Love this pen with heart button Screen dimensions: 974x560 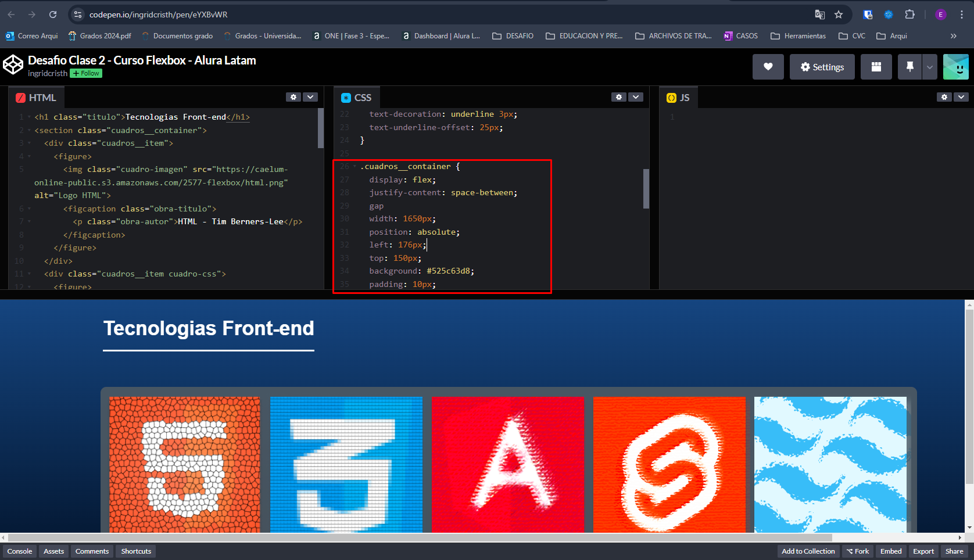click(x=768, y=67)
